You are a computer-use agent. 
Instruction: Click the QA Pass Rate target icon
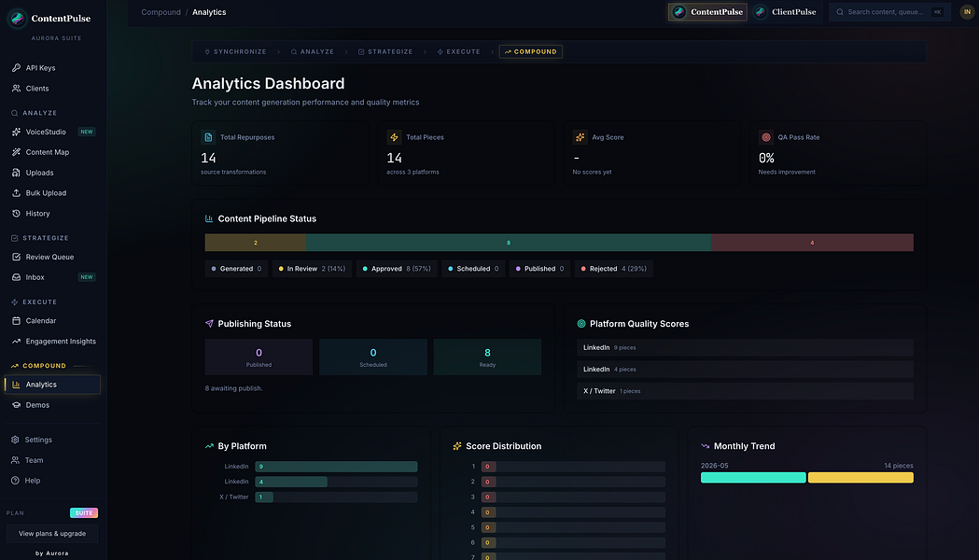coord(766,137)
